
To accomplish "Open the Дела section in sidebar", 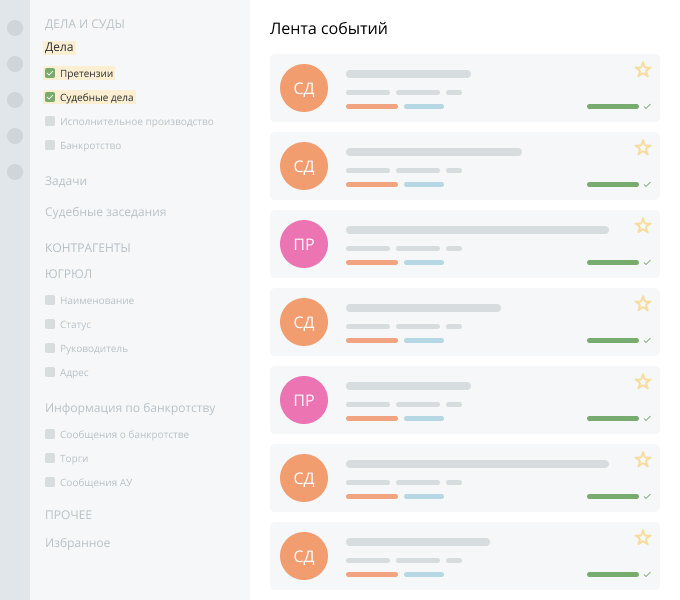I will (59, 47).
